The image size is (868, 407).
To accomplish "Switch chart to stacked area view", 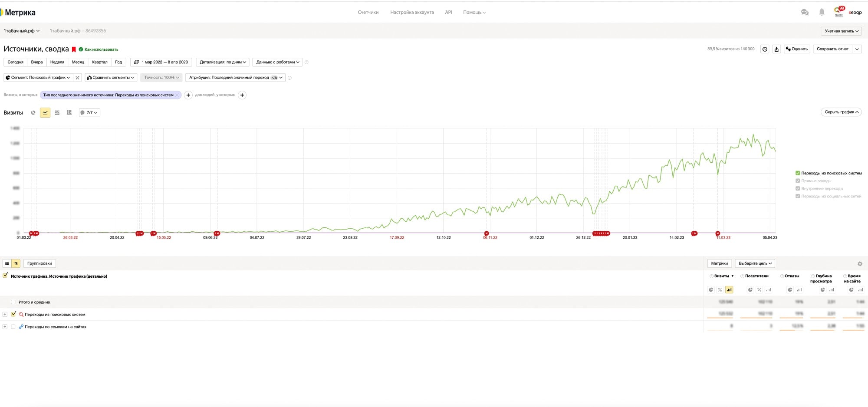I will 57,113.
